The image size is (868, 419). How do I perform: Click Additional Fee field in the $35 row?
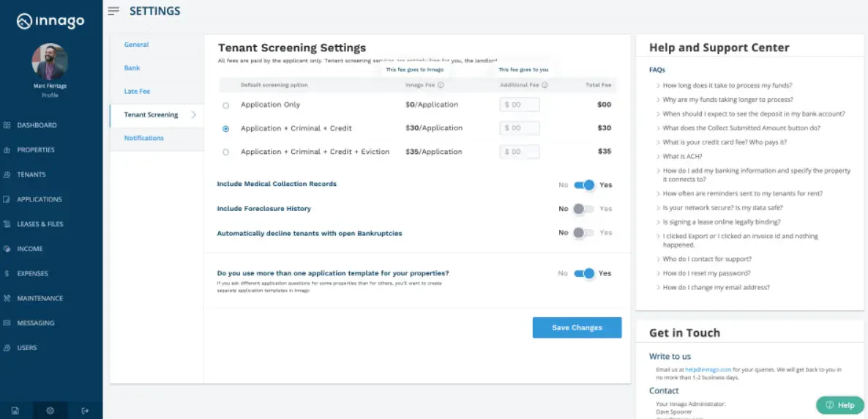tap(519, 152)
